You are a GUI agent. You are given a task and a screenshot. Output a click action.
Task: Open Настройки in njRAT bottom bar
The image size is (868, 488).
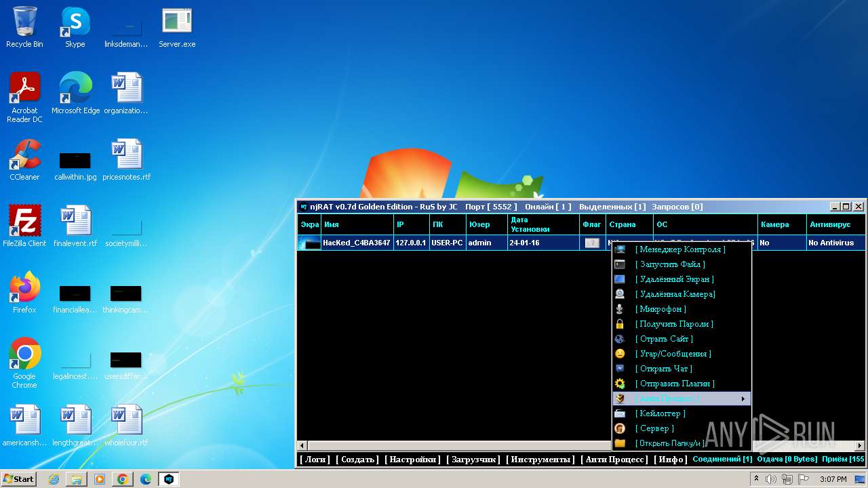point(412,460)
